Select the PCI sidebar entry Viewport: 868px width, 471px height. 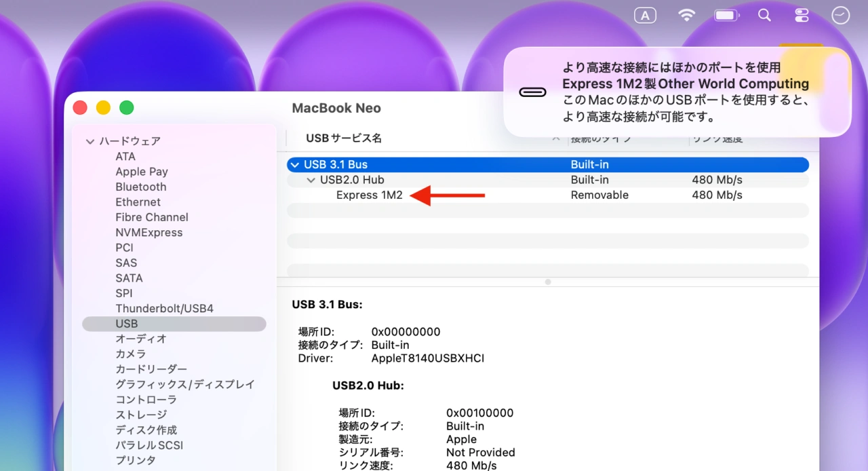[x=124, y=248]
